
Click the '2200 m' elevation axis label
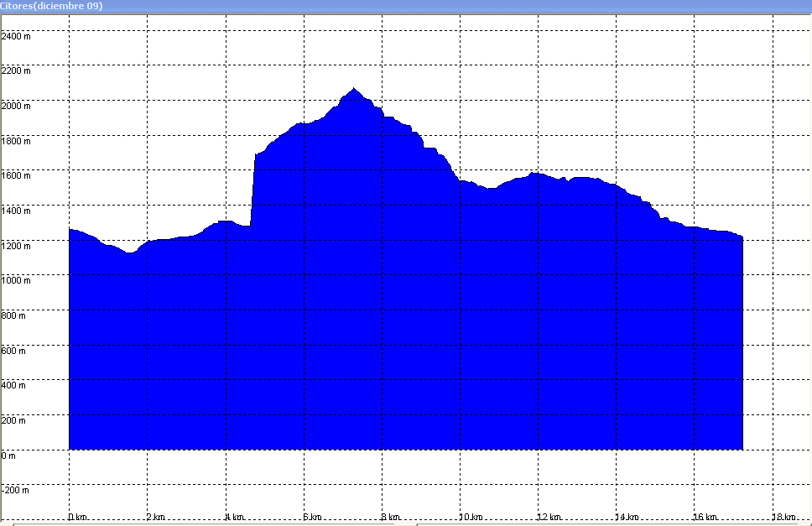16,71
